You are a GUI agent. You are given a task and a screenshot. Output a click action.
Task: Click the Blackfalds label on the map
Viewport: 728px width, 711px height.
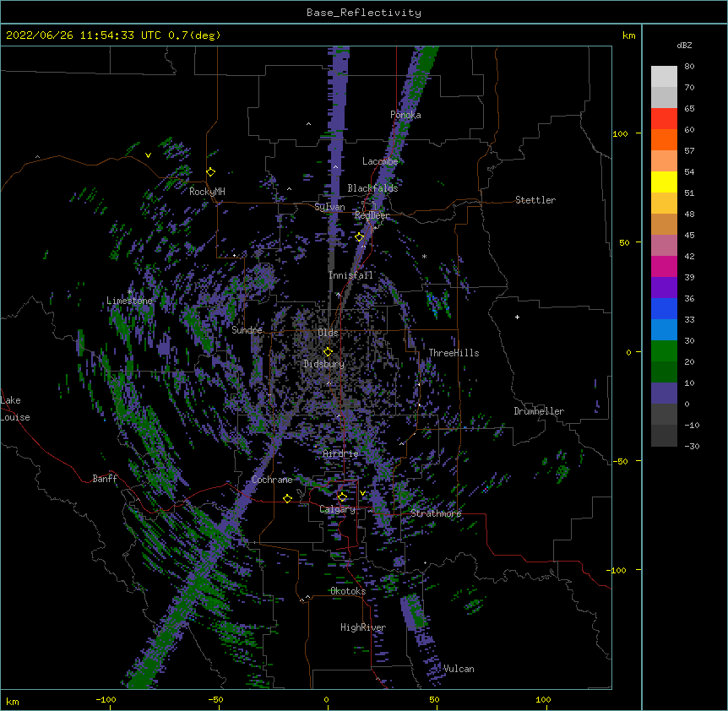coord(372,188)
